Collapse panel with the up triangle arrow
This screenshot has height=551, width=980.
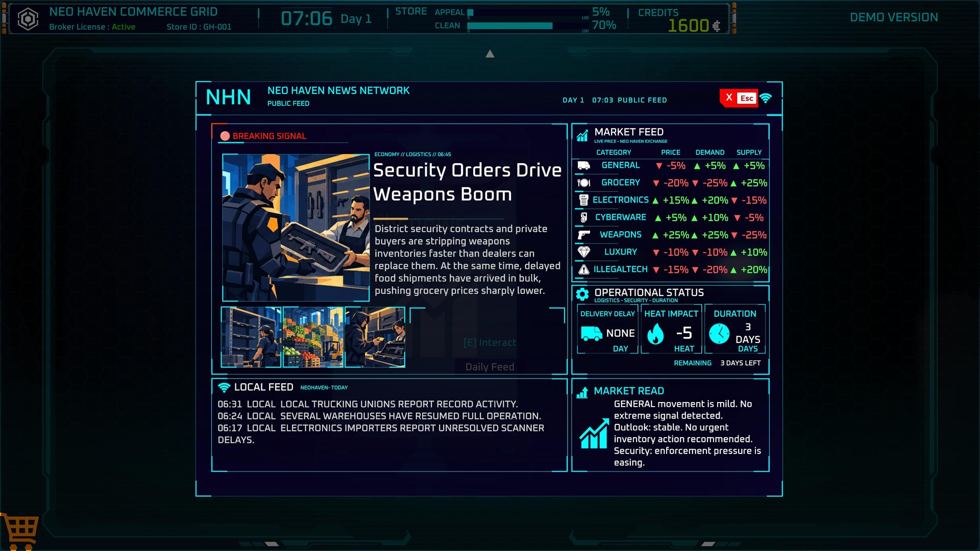(x=490, y=54)
